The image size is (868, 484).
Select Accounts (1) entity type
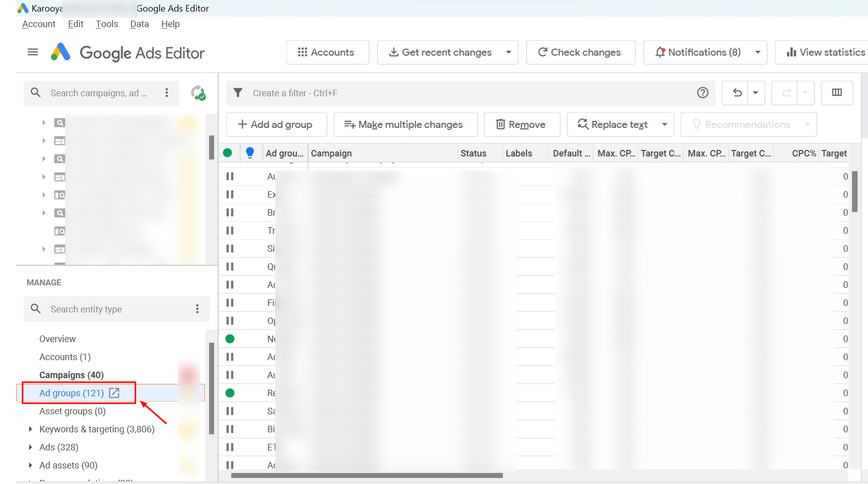[65, 357]
